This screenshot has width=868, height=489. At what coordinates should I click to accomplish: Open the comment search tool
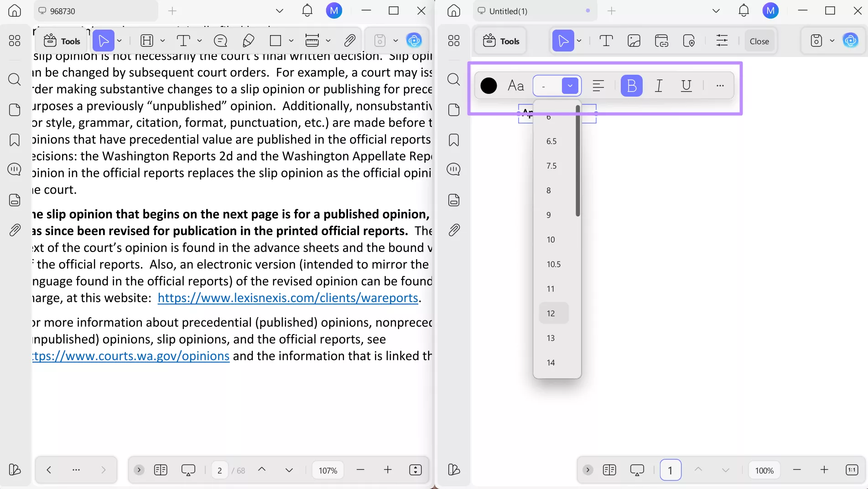click(14, 169)
